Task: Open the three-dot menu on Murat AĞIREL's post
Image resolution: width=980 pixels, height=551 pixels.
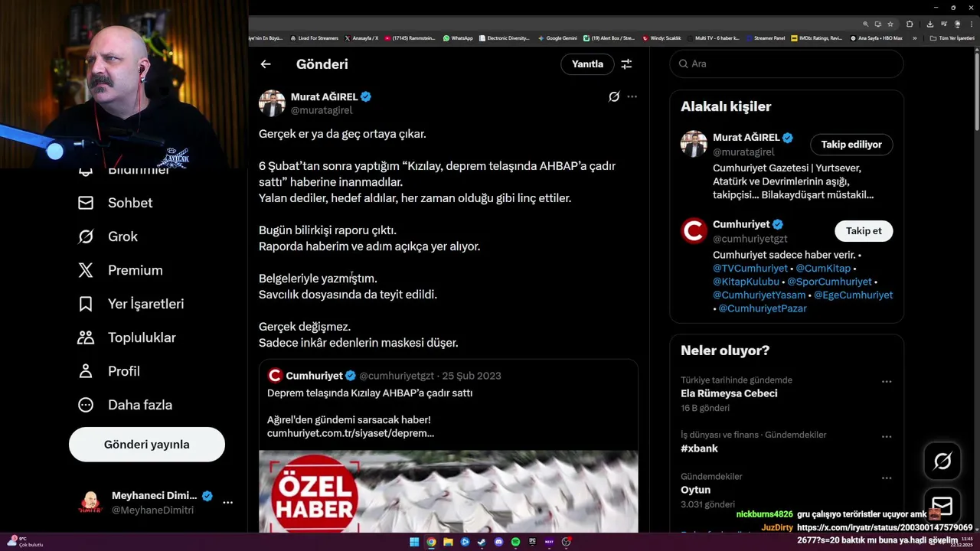Action: pyautogui.click(x=632, y=96)
